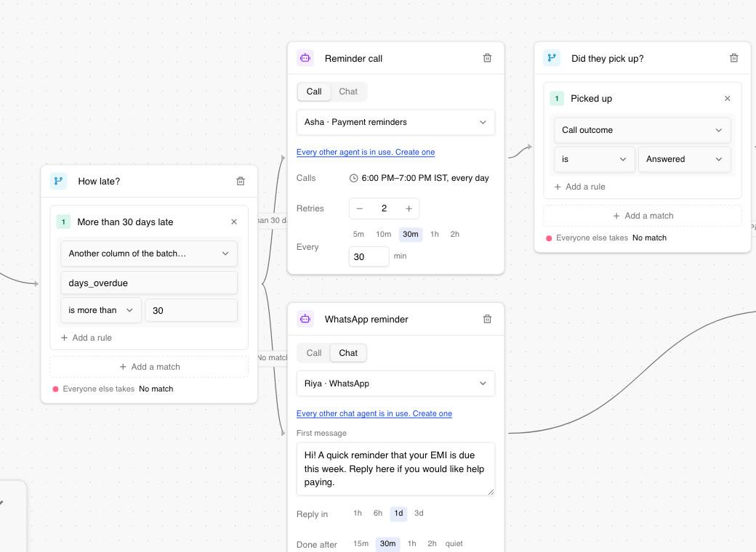Select the Chat tab in Reminder call
Image resolution: width=756 pixels, height=552 pixels.
click(x=348, y=92)
